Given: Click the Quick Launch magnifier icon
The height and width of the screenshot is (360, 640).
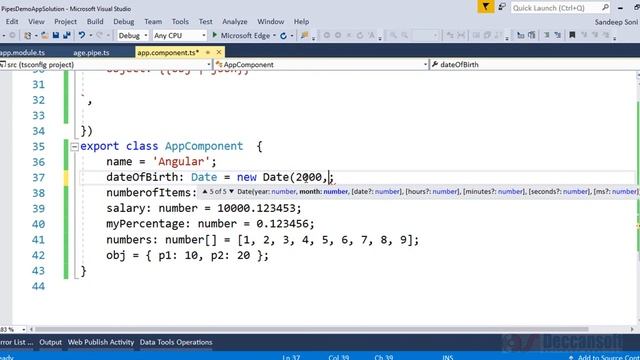Looking at the screenshot, I should (x=605, y=7).
